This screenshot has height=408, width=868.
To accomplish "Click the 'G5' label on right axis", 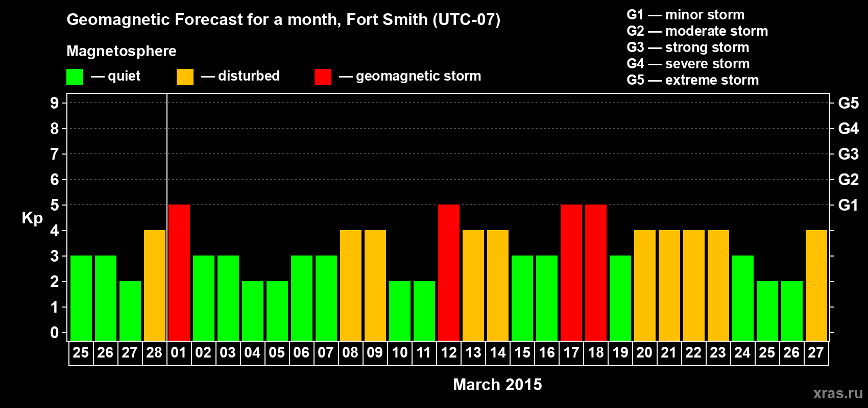I will tap(849, 103).
